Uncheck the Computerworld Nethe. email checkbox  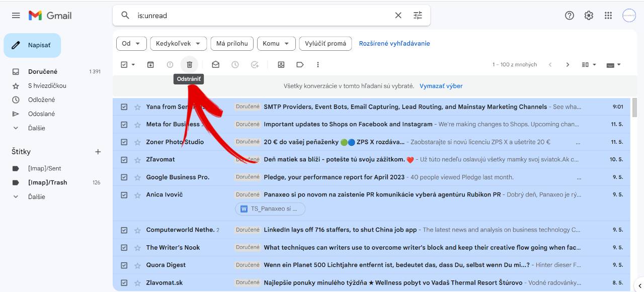(124, 230)
